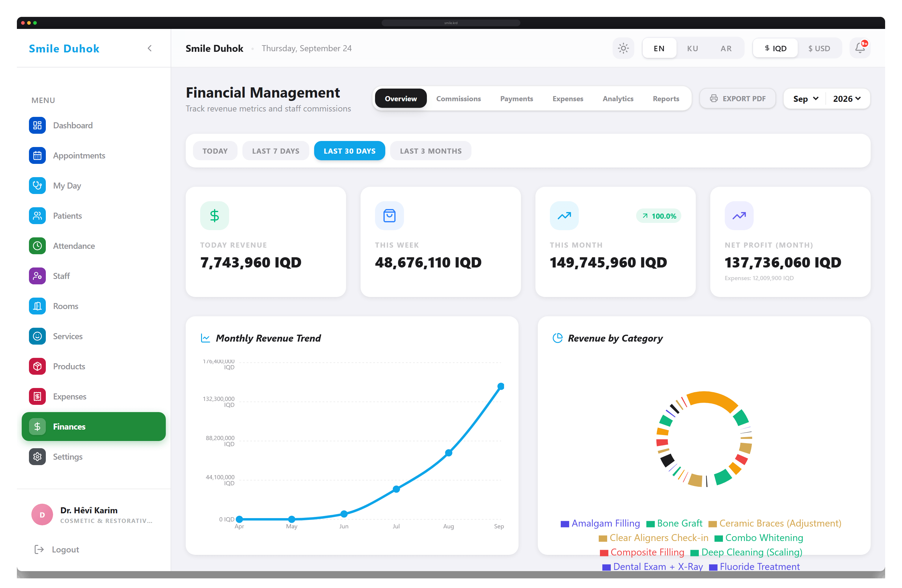
Task: Filter by Last 7 Days
Action: click(276, 151)
